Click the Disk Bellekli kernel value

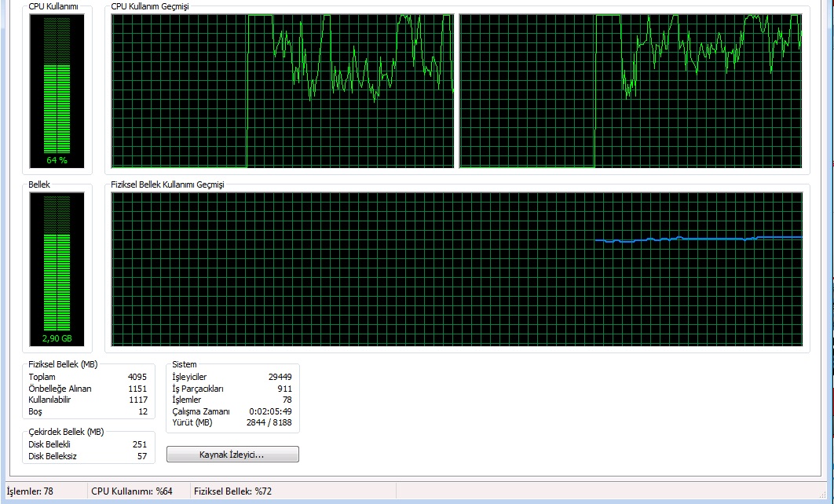tap(140, 444)
